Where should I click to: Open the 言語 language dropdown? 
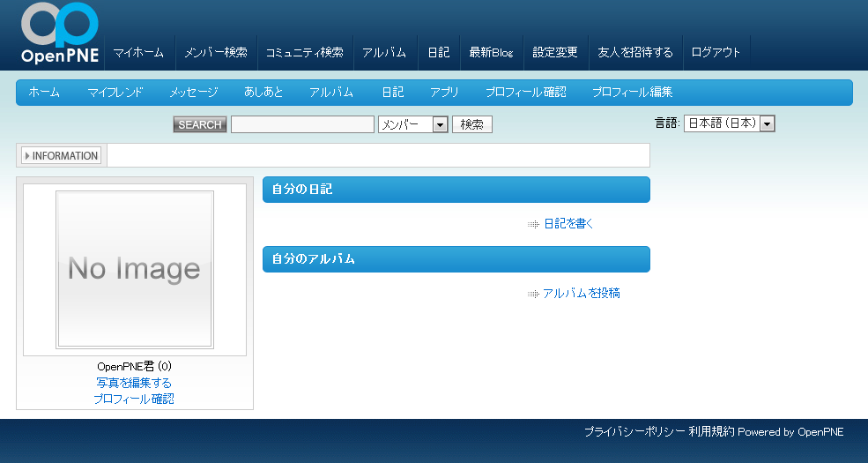coord(729,123)
